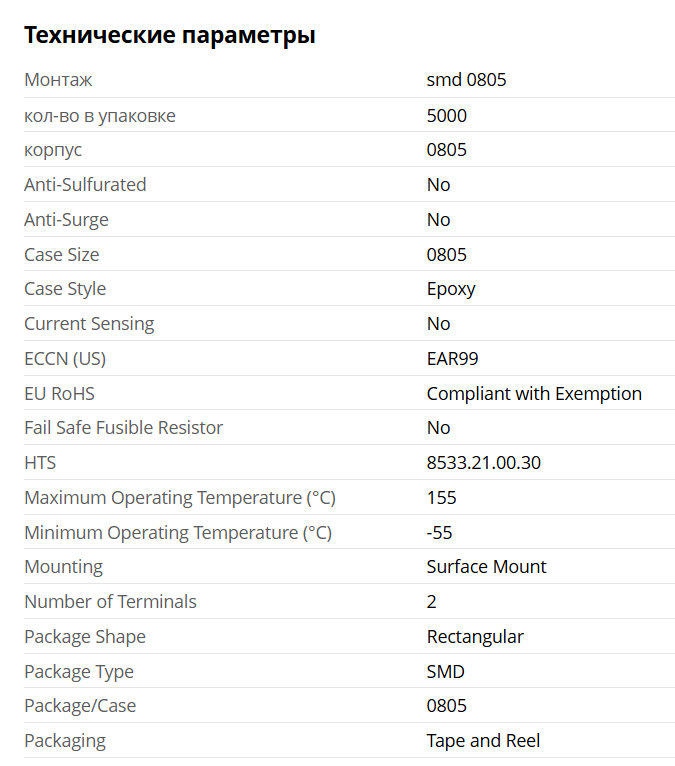Select the Монтаж value smd 0805
This screenshot has width=675, height=766.
pos(466,80)
